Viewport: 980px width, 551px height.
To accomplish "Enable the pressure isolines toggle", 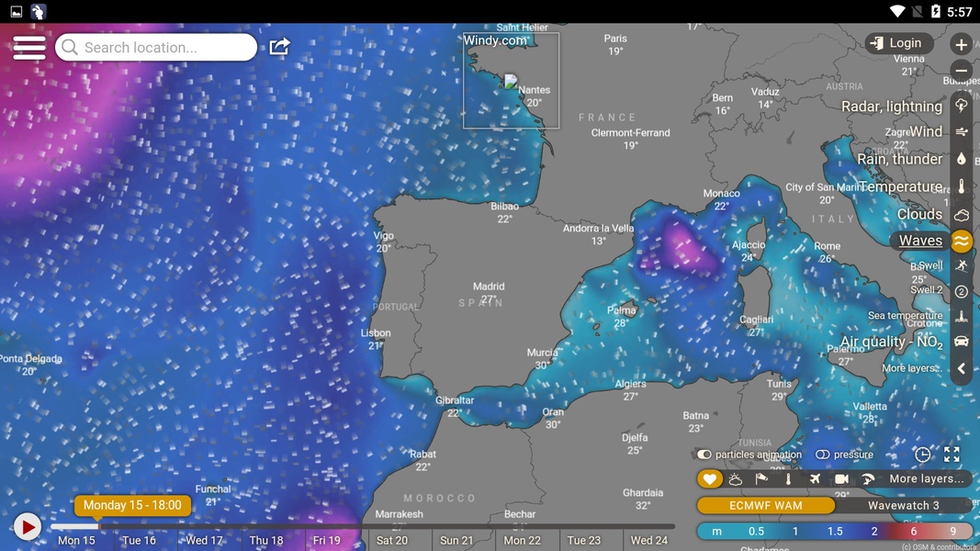I will point(822,455).
